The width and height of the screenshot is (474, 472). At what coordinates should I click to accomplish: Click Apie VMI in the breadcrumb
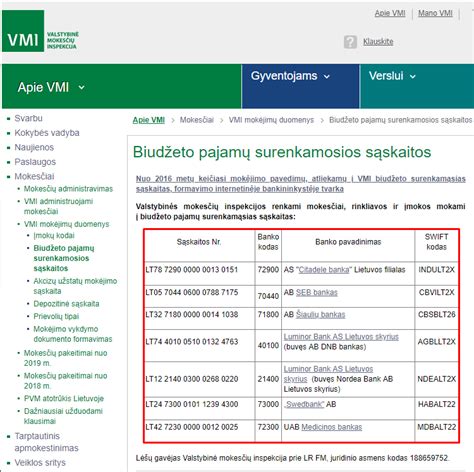pyautogui.click(x=149, y=120)
